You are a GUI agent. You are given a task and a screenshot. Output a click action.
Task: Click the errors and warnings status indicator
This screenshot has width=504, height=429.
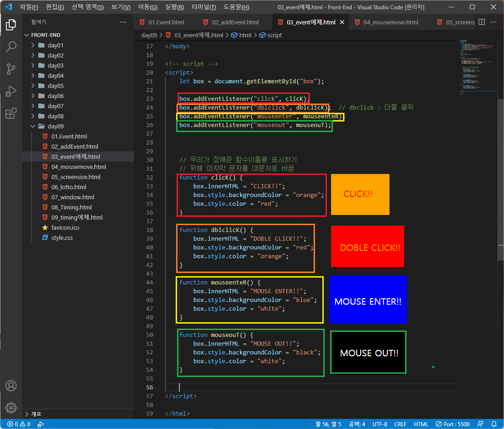[x=19, y=424]
